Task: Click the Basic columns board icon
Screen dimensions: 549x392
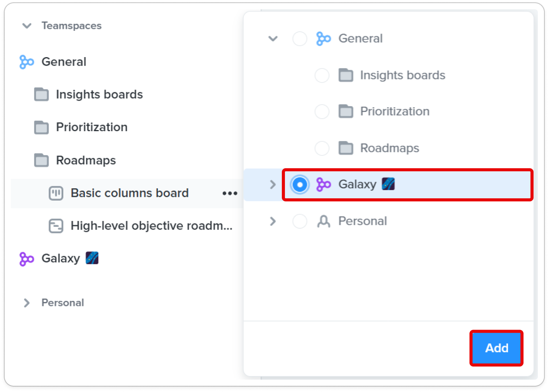Action: tap(56, 193)
